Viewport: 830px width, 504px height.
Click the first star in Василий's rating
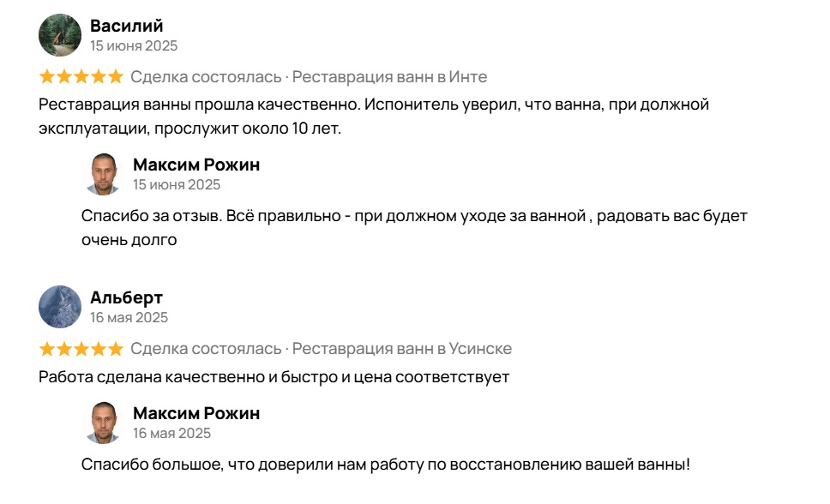tap(47, 77)
